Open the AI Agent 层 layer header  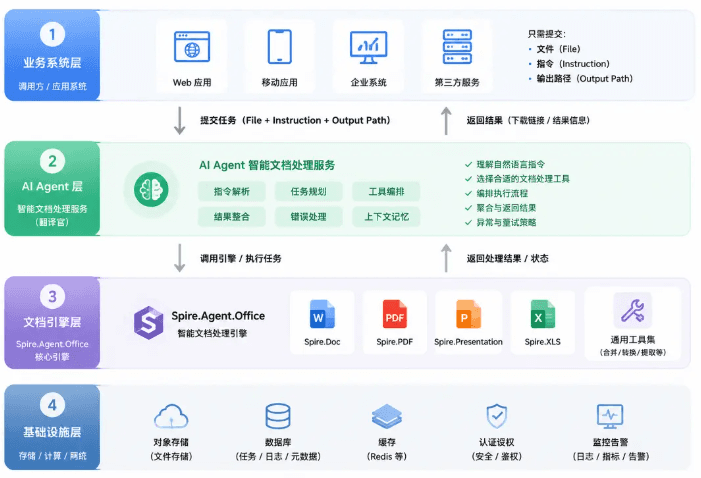point(52,189)
